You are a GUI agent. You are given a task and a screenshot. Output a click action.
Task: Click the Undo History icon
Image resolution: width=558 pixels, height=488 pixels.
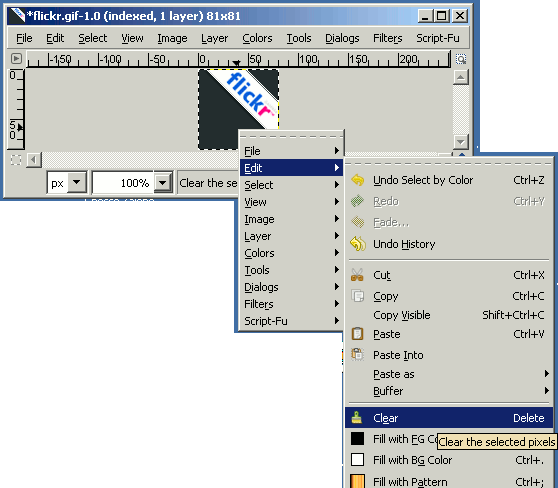(358, 244)
